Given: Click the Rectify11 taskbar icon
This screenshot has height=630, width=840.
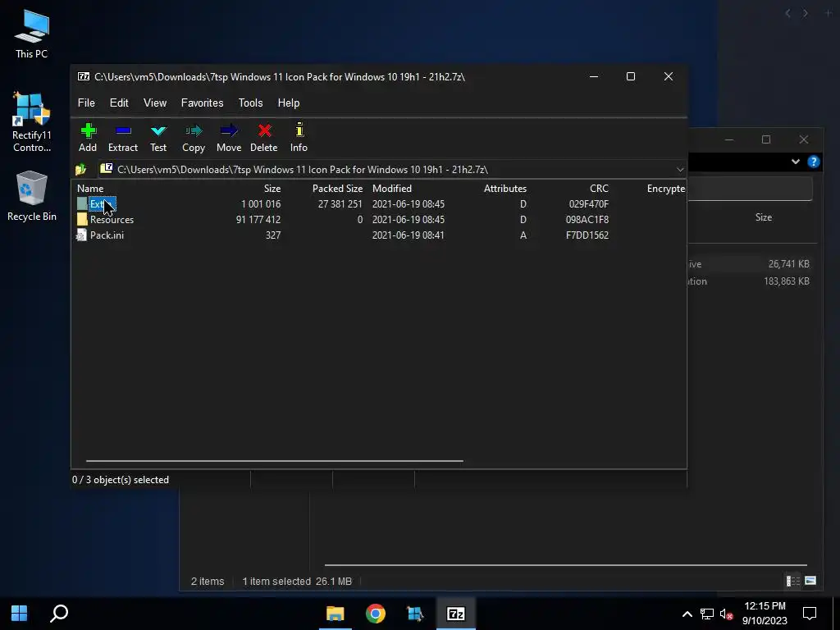Looking at the screenshot, I should pos(415,614).
